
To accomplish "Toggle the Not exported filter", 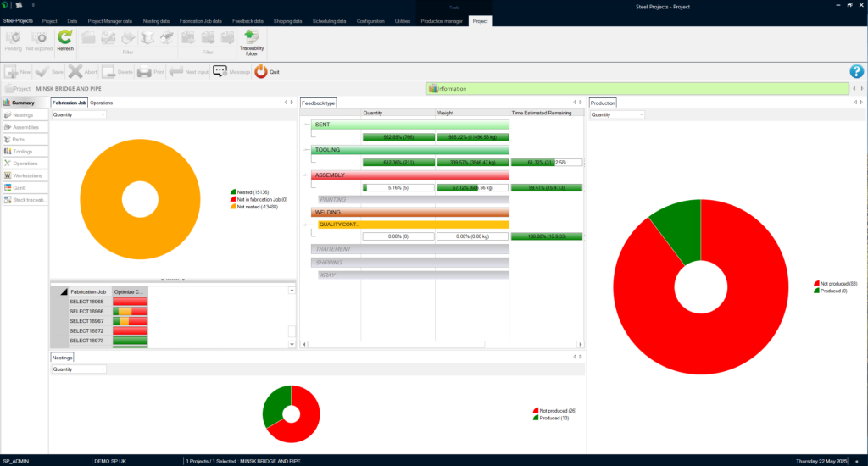I will point(39,39).
